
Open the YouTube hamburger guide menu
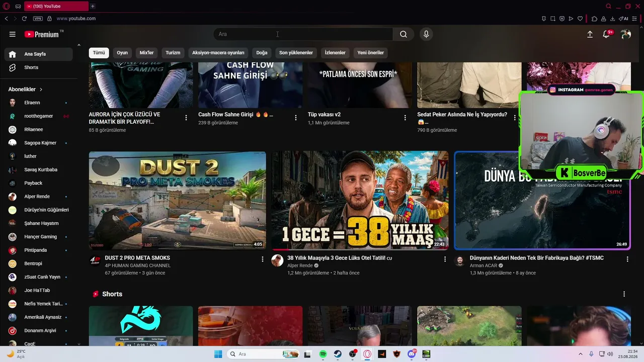tap(13, 34)
